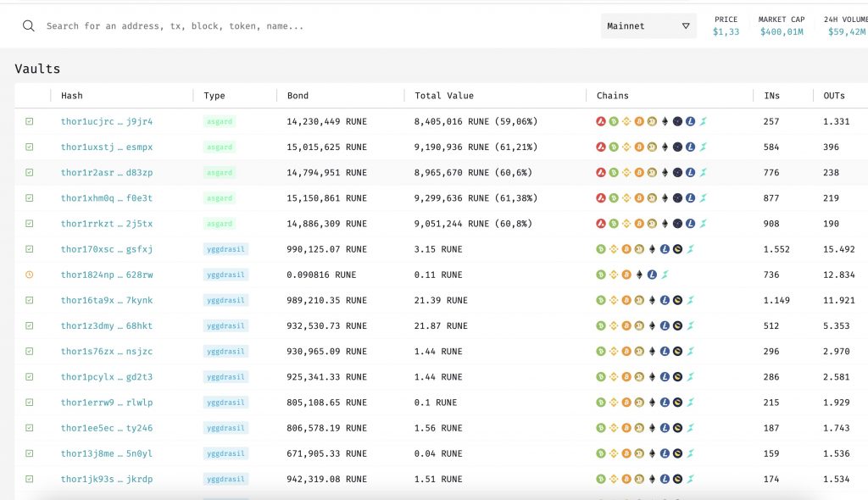This screenshot has width=868, height=500.
Task: Click the Ethereum icon in thor1pcylx row
Action: [652, 376]
